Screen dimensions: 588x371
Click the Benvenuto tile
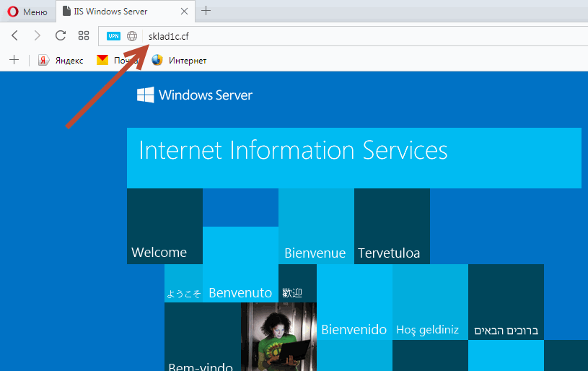(240, 264)
